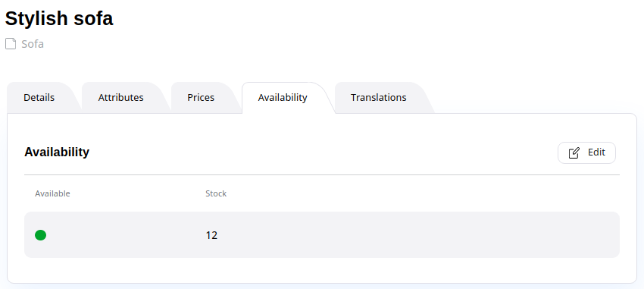Go to the Prices tab
This screenshot has width=644, height=289.
pos(201,97)
